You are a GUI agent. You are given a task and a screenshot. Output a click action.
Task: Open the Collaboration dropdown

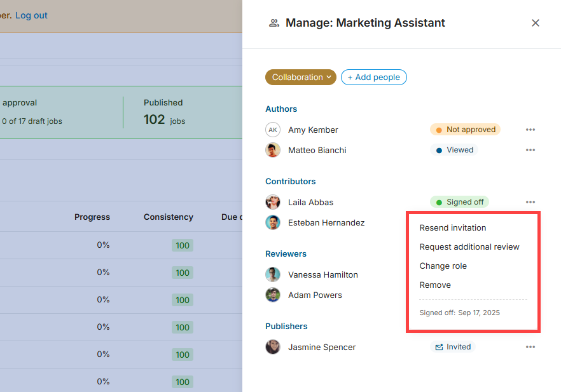(x=300, y=77)
